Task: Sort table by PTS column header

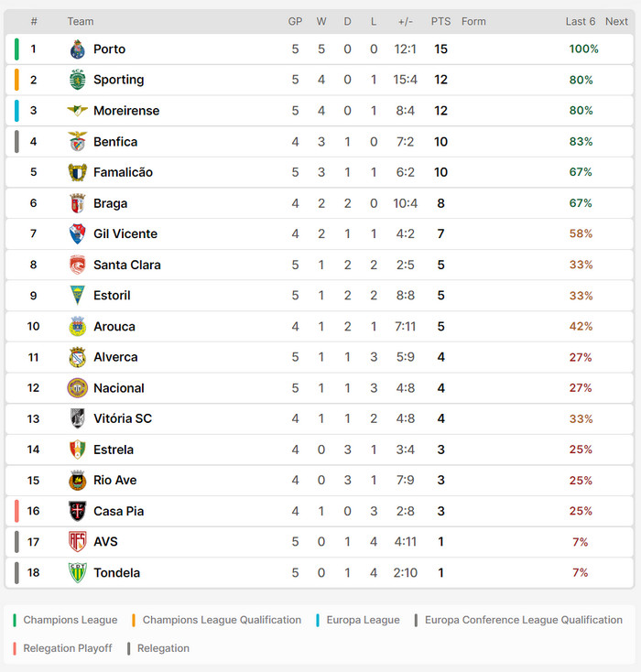Action: 440,21
